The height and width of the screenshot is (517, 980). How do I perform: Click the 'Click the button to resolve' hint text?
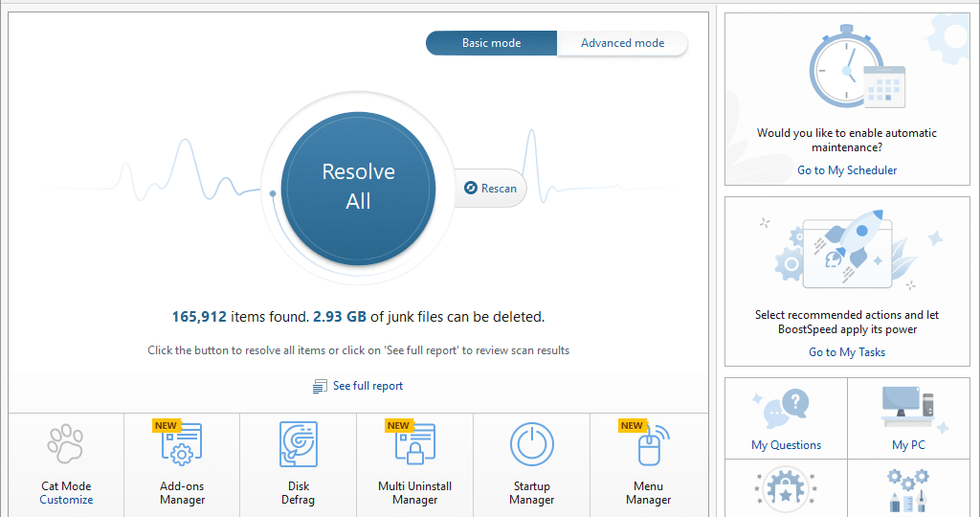click(x=358, y=350)
